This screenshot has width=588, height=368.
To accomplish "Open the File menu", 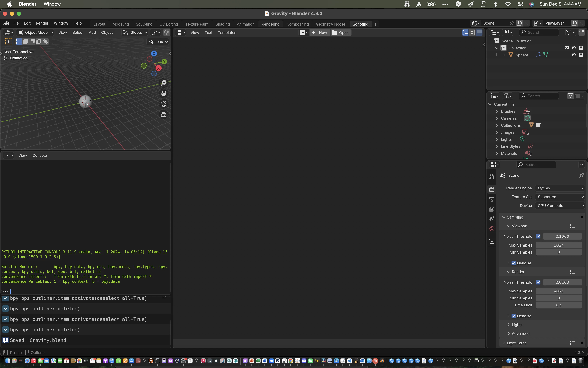I will [15, 23].
